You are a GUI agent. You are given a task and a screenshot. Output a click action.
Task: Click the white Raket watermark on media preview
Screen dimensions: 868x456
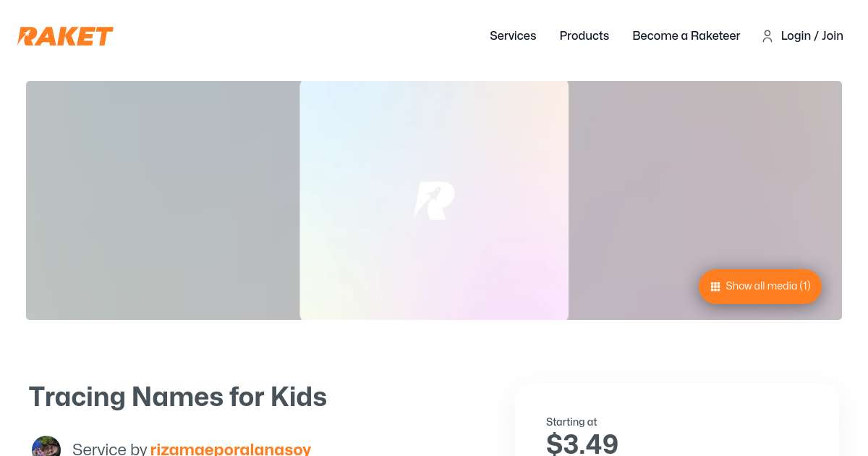click(434, 200)
